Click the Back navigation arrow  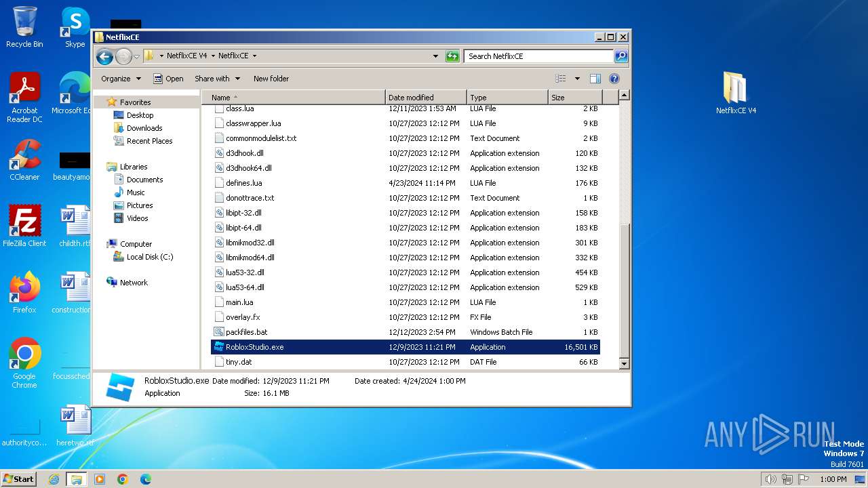104,56
